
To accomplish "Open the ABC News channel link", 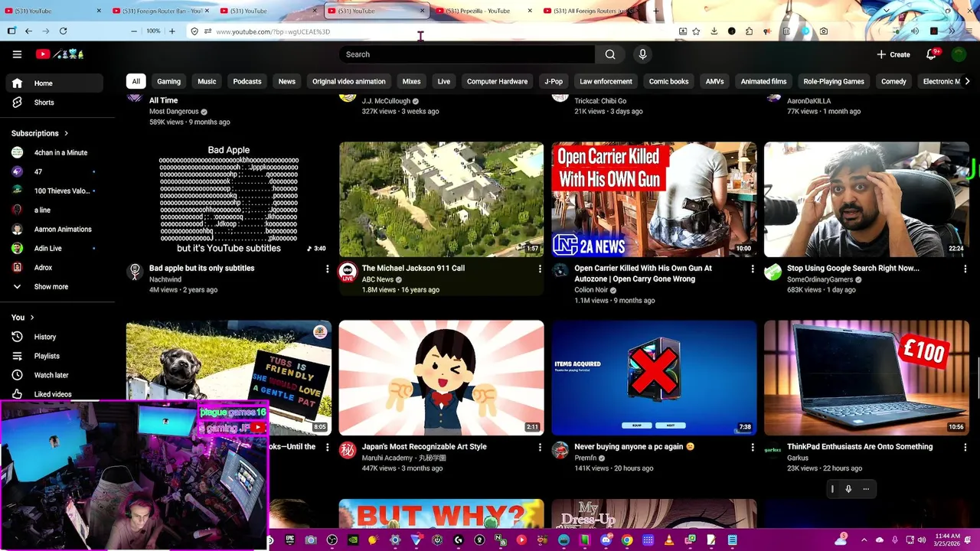I will click(377, 279).
